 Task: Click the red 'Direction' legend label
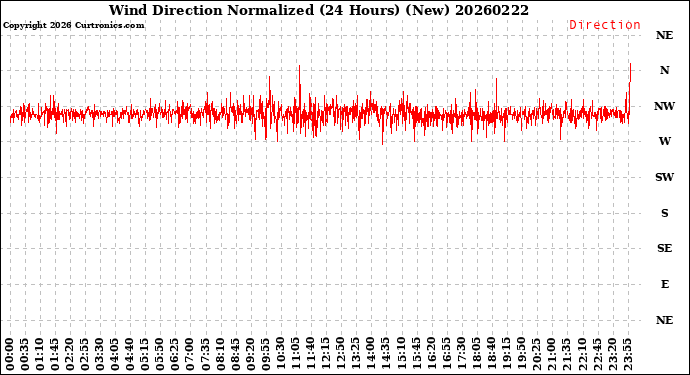pos(605,25)
